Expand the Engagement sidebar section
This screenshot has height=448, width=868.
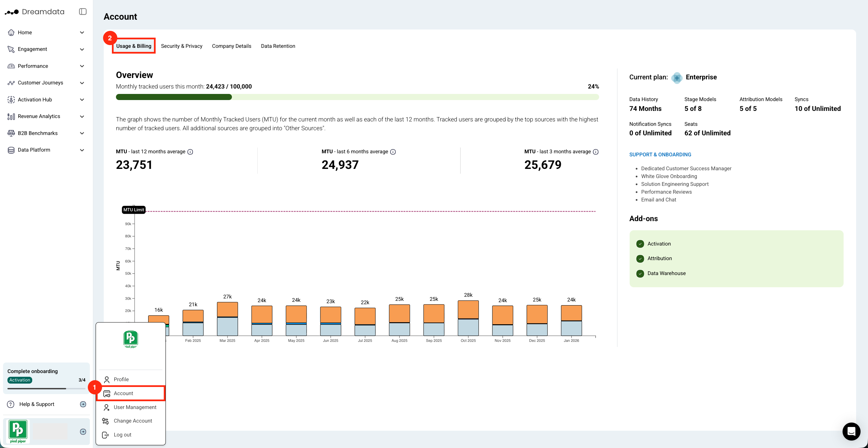click(82, 49)
